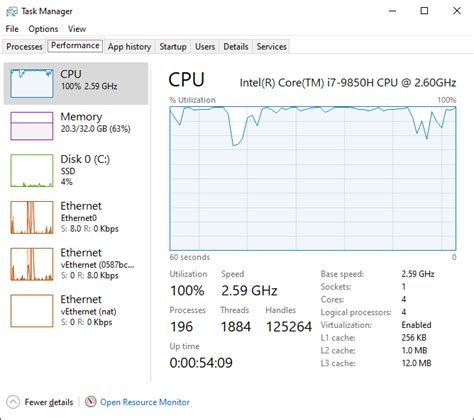
Task: Click the Resource Monitor gauge icon
Action: point(90,402)
